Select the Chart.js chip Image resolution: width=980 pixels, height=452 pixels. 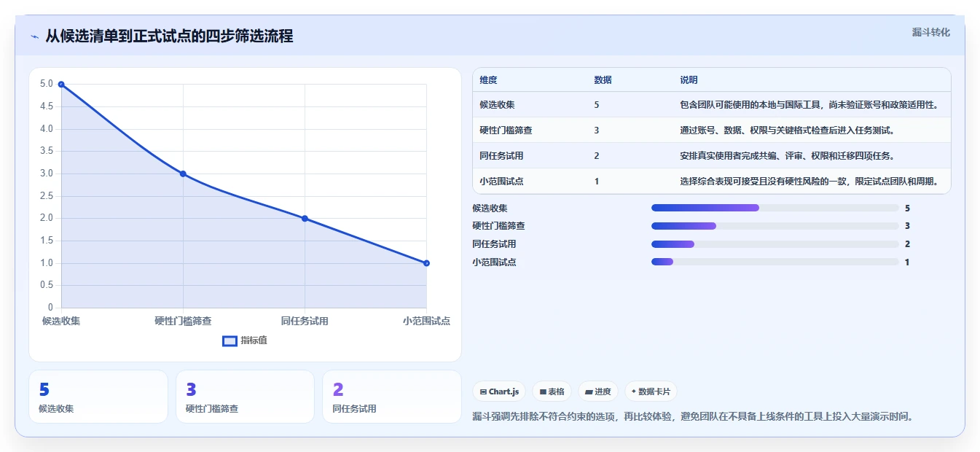[499, 391]
